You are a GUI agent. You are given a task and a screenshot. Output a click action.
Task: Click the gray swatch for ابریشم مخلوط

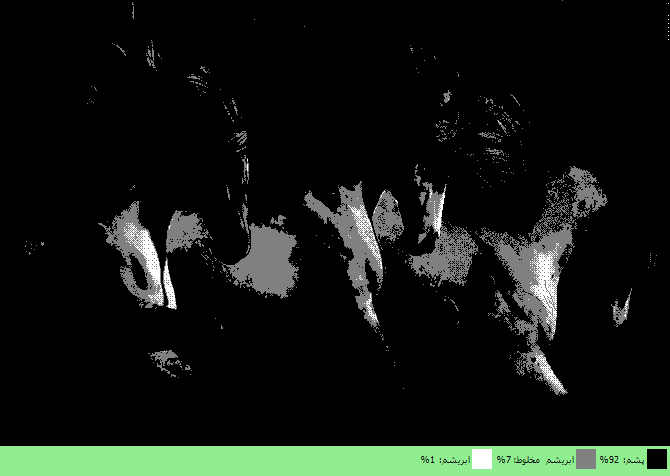(586, 459)
